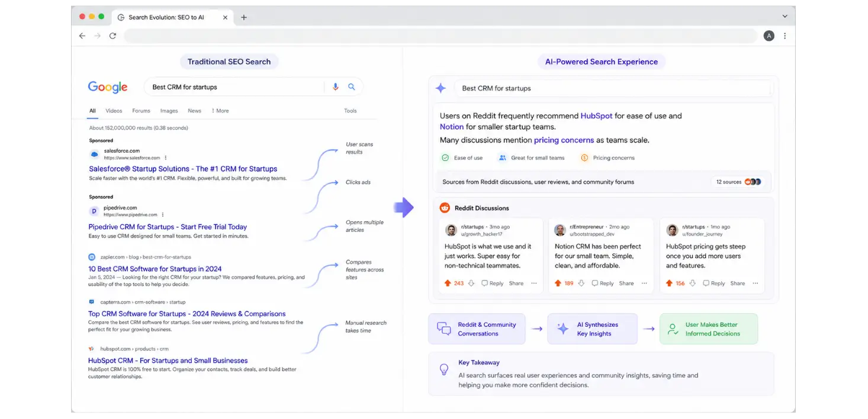The height and width of the screenshot is (419, 868).
Task: Click the browser back arrow
Action: 82,36
